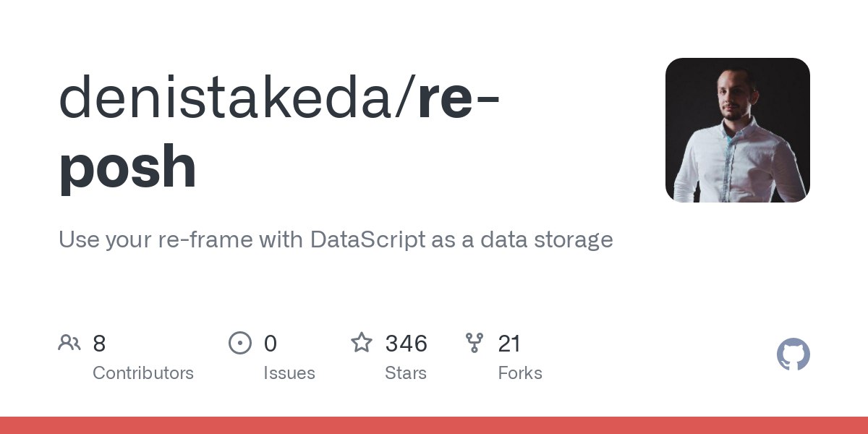Image resolution: width=868 pixels, height=434 pixels.
Task: Click the Forks branch icon
Action: (x=474, y=343)
